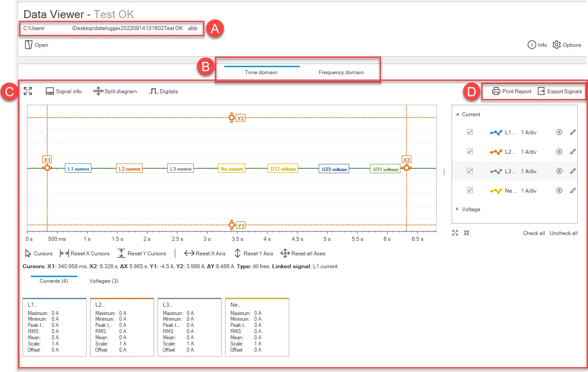Show the Digitals signals
The width and height of the screenshot is (588, 372).
153,91
